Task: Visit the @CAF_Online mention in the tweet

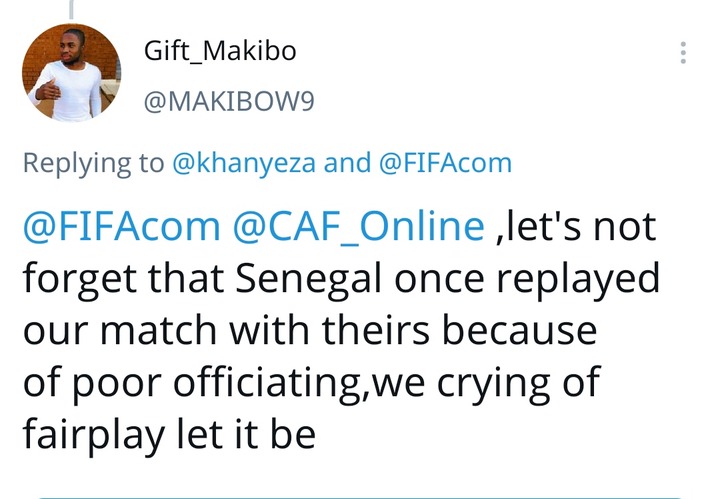Action: (359, 228)
